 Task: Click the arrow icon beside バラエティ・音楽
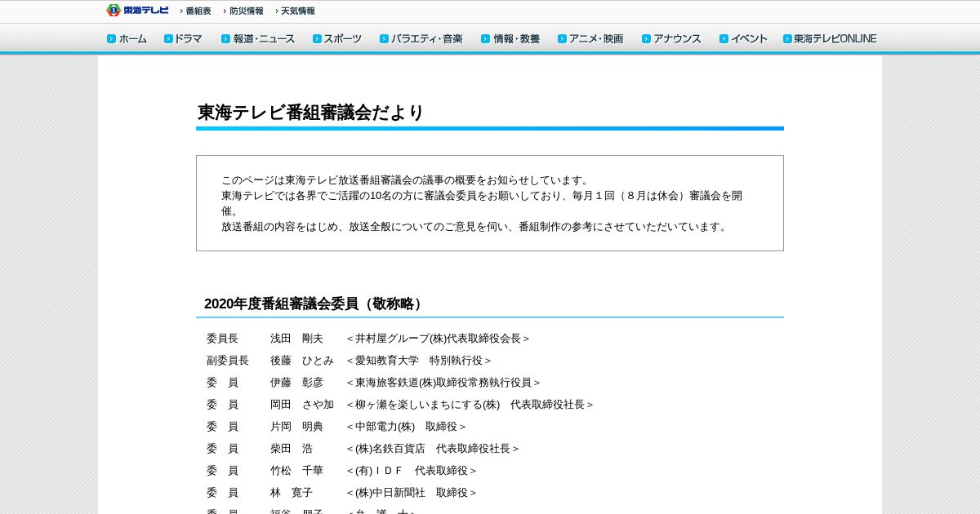click(x=384, y=39)
